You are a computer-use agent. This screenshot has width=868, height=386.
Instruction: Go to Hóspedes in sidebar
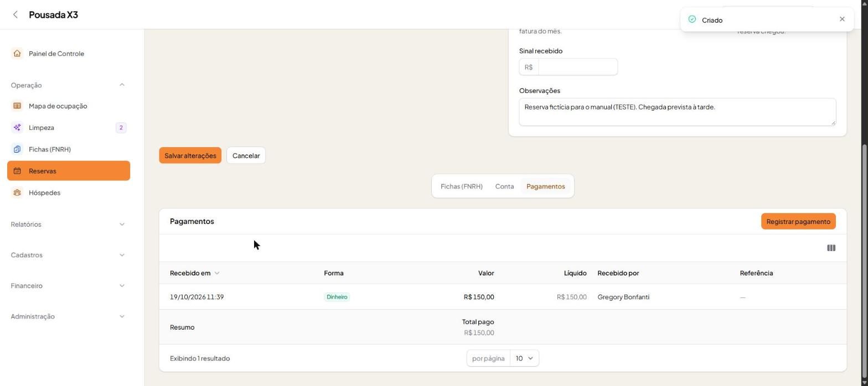(69, 192)
